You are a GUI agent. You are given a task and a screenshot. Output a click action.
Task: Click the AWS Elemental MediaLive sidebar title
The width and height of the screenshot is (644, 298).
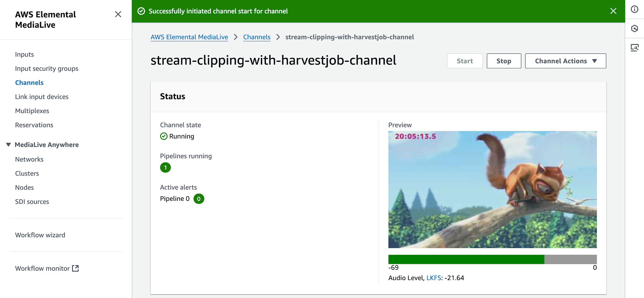[45, 20]
